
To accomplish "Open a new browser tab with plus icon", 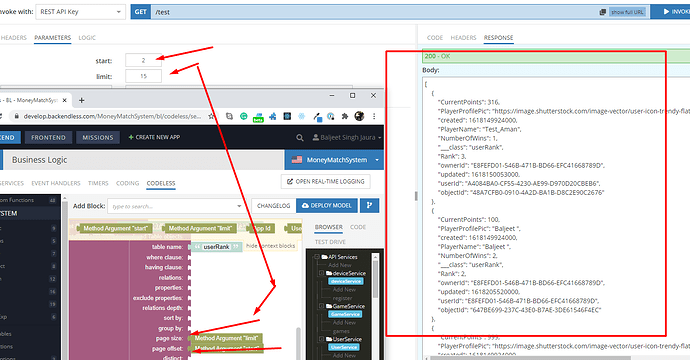I will (81, 100).
